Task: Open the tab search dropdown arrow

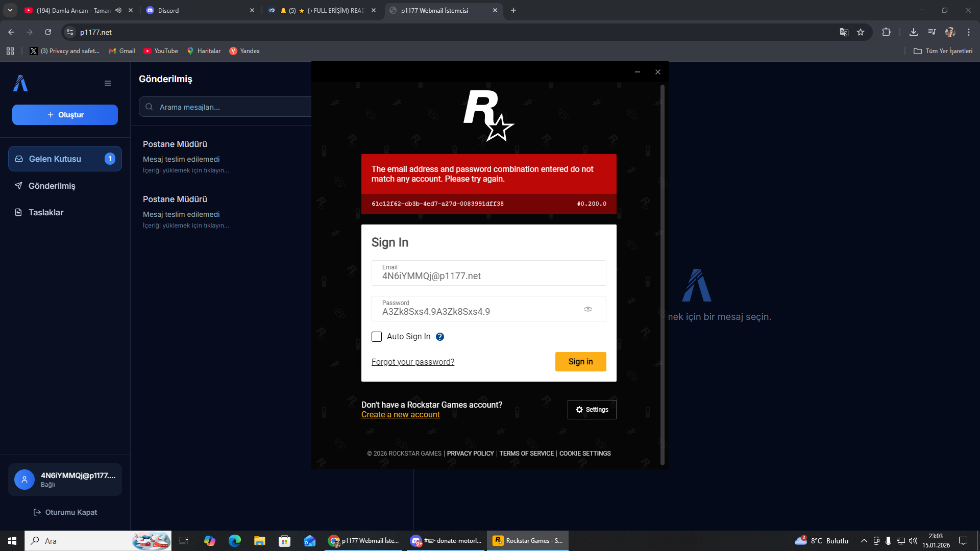Action: pos(10,10)
